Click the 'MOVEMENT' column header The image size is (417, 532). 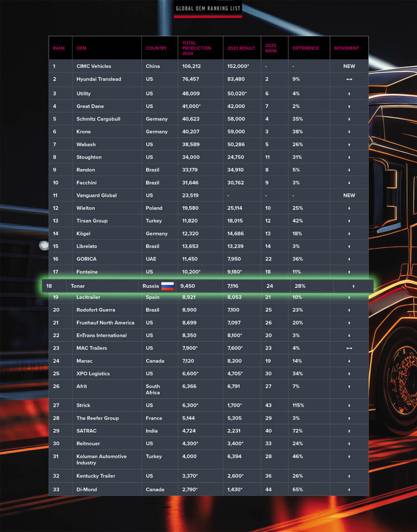tap(346, 48)
